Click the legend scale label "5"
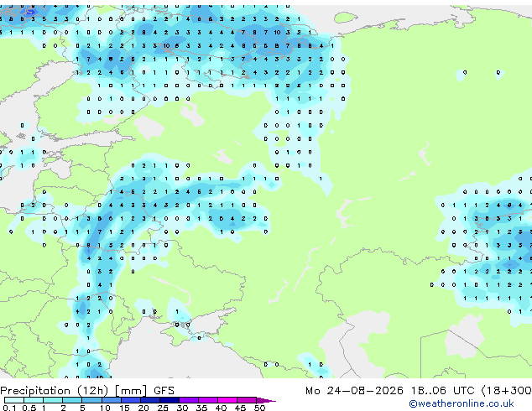This screenshot has height=411, width=532. coord(82,408)
